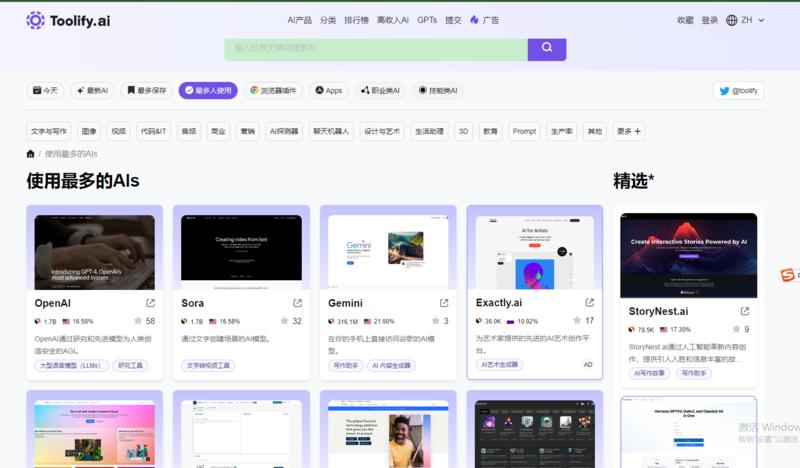The height and width of the screenshot is (468, 800).
Task: Go to the 排行榜 menu item
Action: (356, 20)
